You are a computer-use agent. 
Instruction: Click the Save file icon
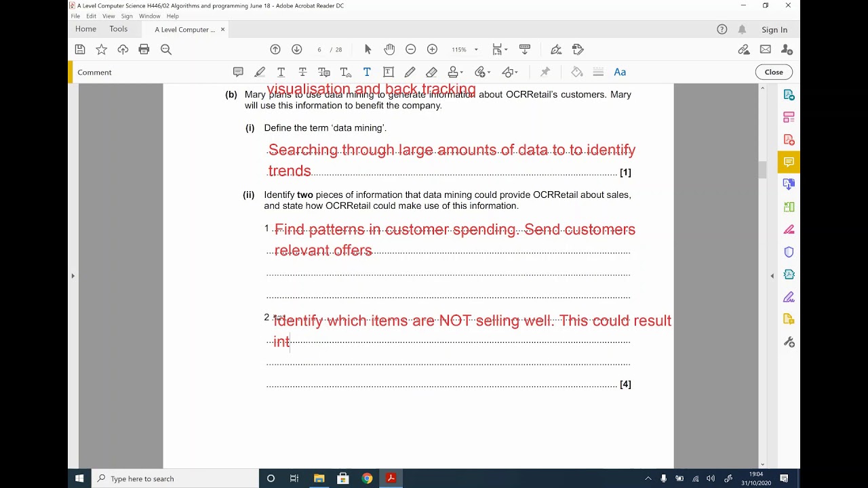(x=80, y=49)
